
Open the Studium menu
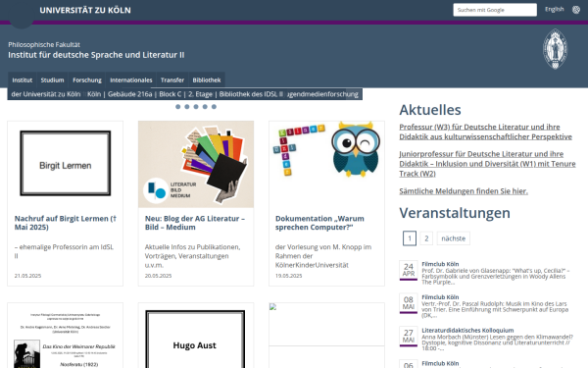52,80
